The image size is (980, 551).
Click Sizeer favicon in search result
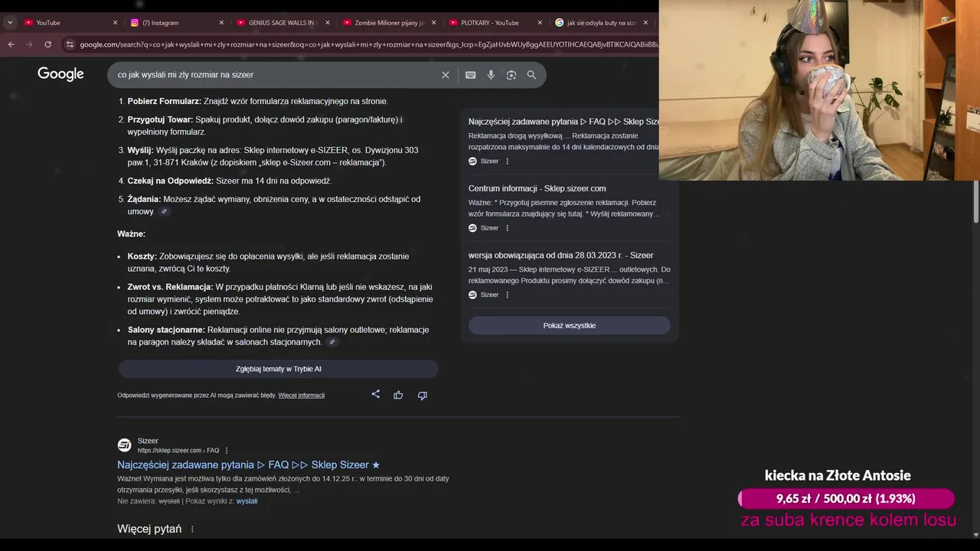(x=124, y=445)
